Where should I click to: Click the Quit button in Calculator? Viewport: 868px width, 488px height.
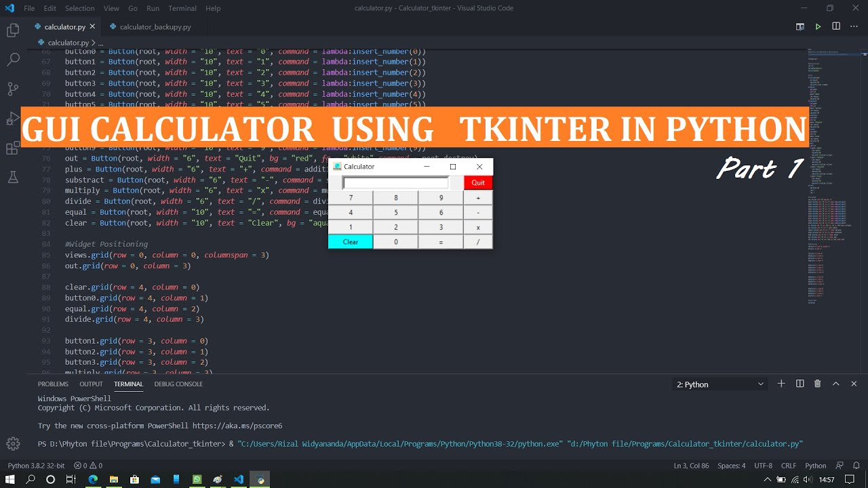[x=478, y=182]
